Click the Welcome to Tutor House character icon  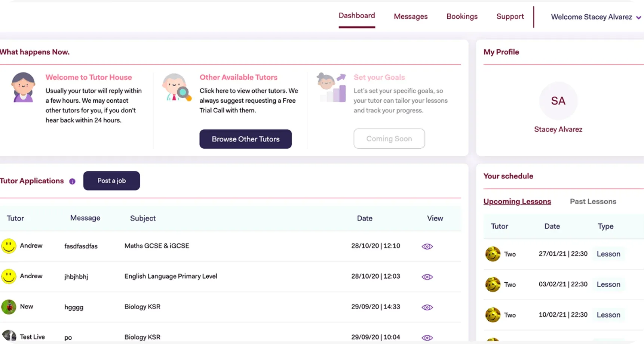tap(23, 87)
